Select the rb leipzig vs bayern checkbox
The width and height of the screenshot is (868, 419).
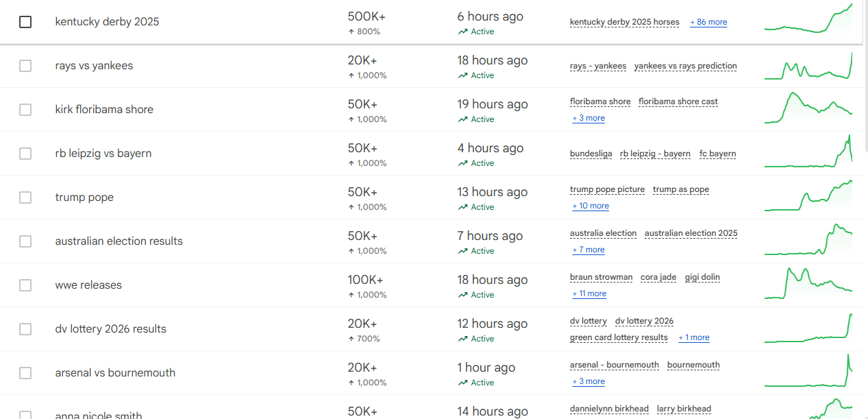25,154
